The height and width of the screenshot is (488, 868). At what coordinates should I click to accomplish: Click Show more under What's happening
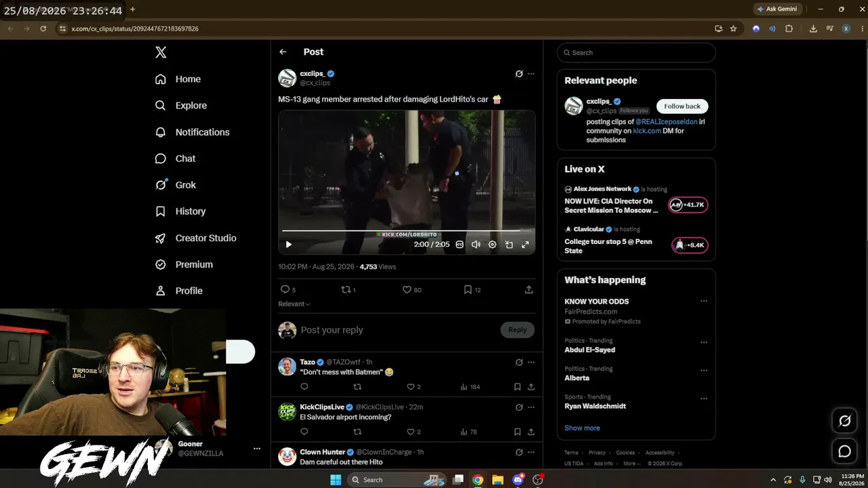tap(582, 428)
